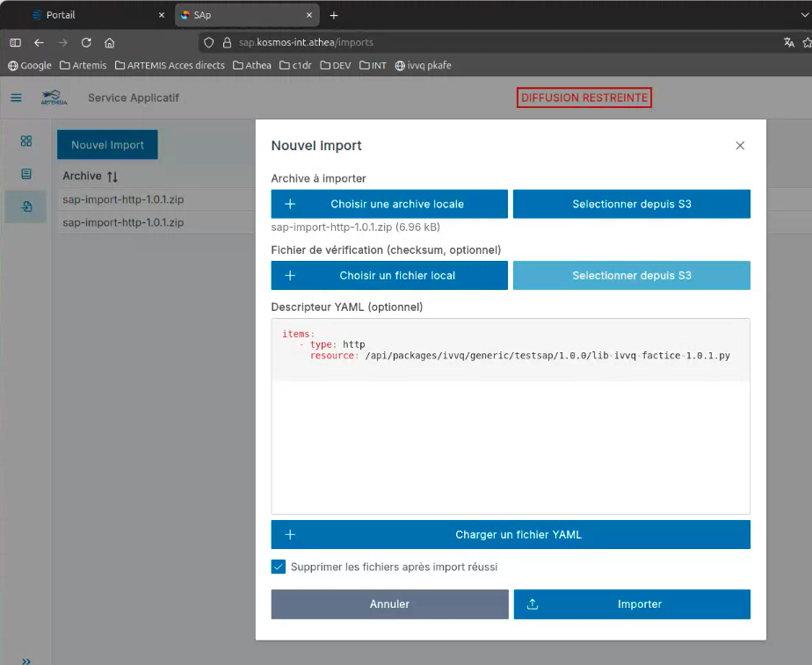This screenshot has height=665, width=812.
Task: Go to the browser home page
Action: [x=109, y=42]
